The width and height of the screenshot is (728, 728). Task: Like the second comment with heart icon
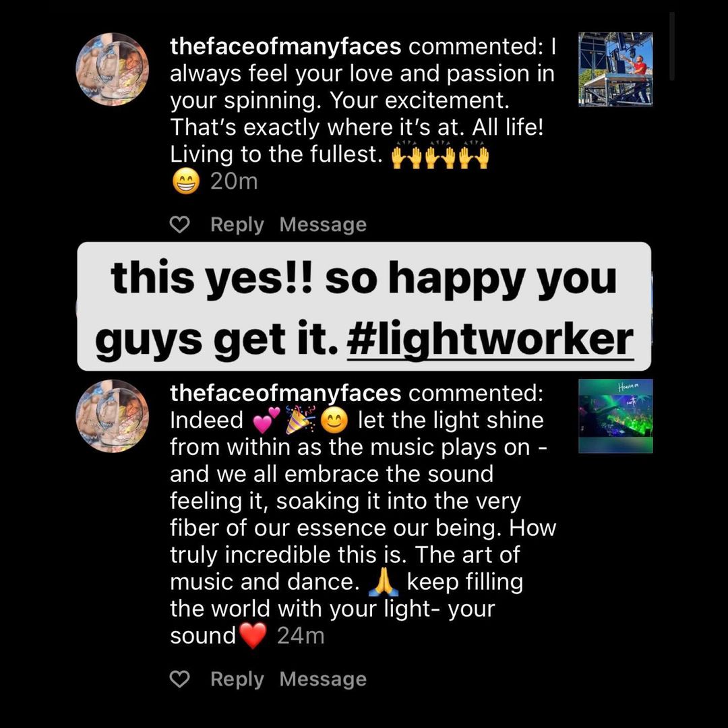180,679
